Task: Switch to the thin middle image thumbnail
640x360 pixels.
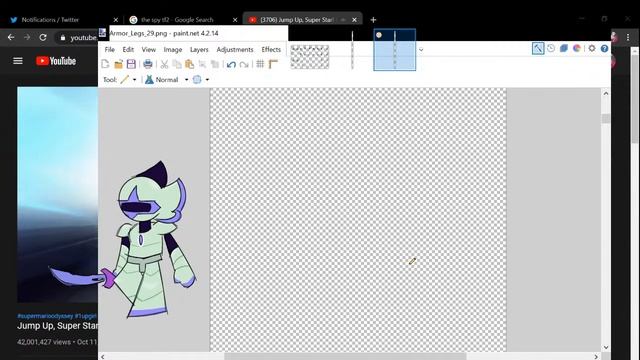Action: click(x=352, y=50)
